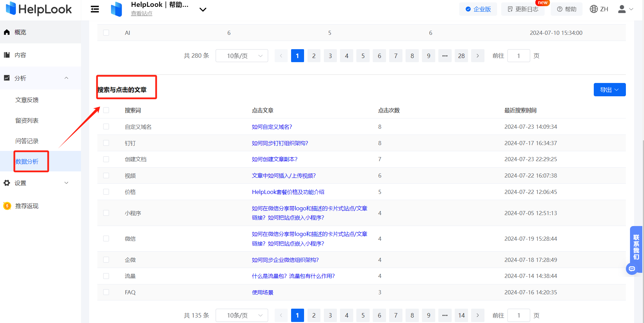Open the site switcher dropdown arrow
Viewport: 644px width, 323px height.
pos(203,10)
